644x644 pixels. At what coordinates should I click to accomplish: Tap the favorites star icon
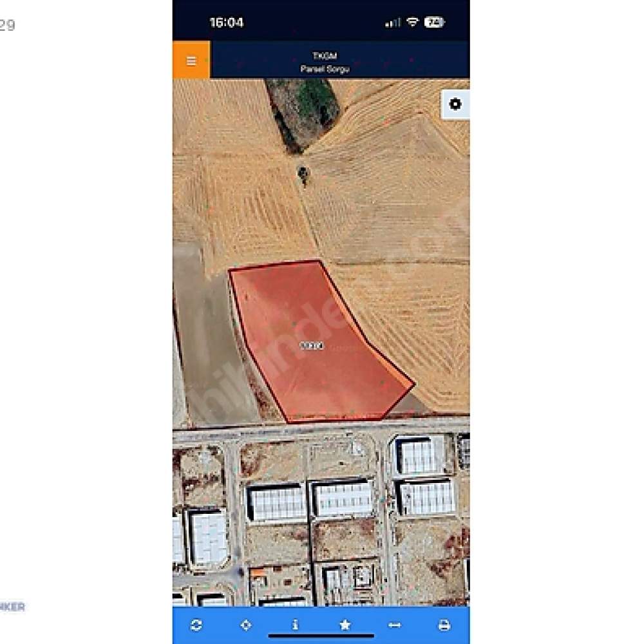(x=345, y=625)
